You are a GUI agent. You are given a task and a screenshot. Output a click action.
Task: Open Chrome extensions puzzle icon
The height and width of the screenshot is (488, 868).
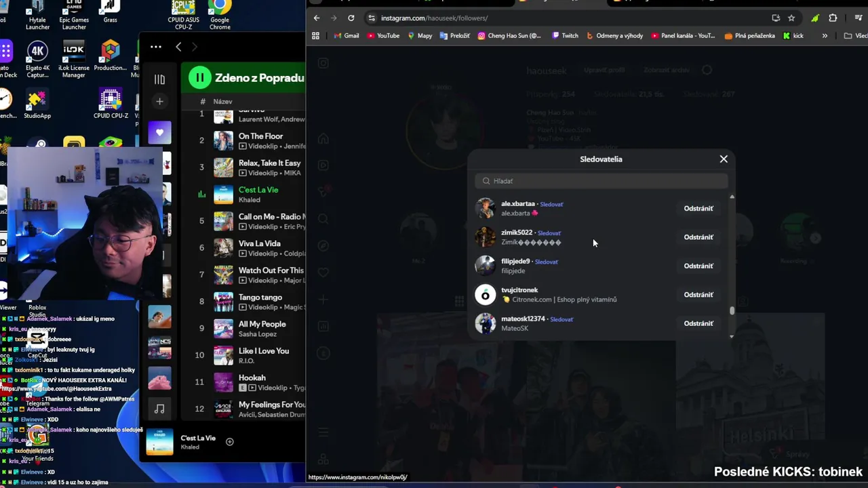click(x=833, y=18)
